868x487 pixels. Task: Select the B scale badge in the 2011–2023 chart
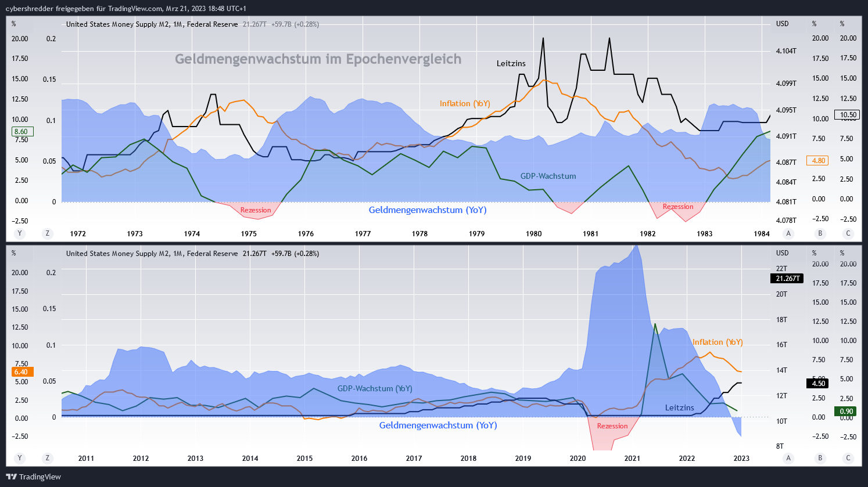820,458
